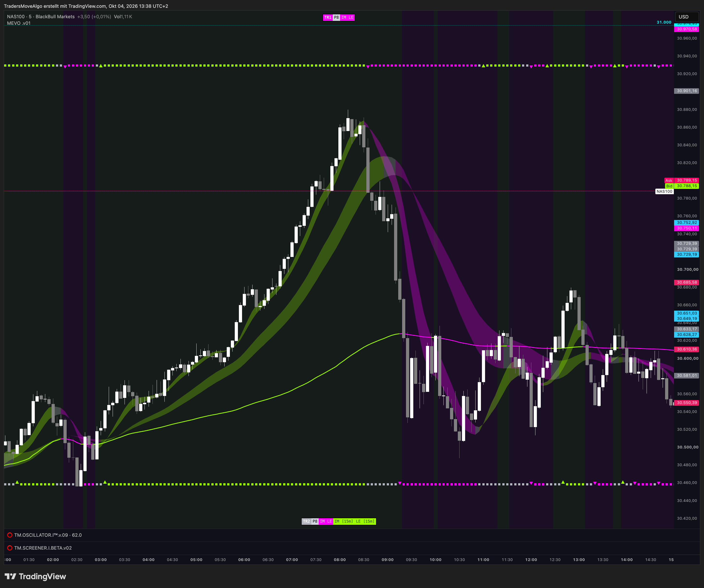Click the red 30.610,36 price label
704x588 pixels.
[x=686, y=349]
